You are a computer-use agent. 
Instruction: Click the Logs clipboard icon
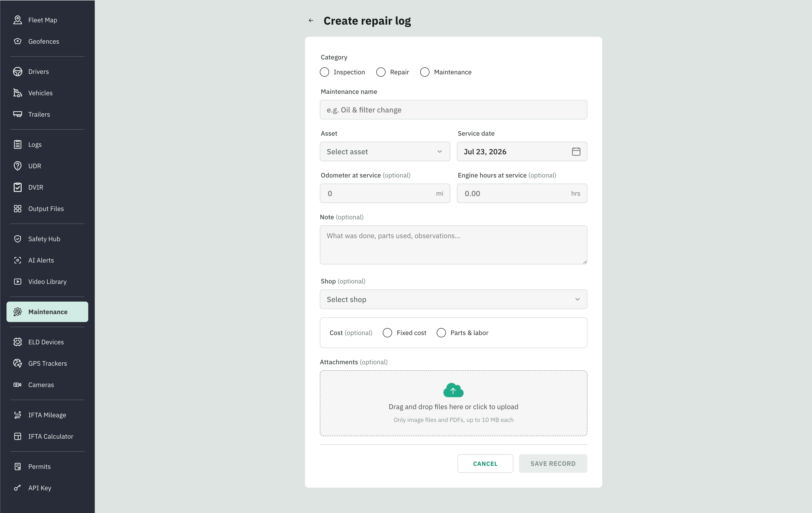pyautogui.click(x=17, y=144)
